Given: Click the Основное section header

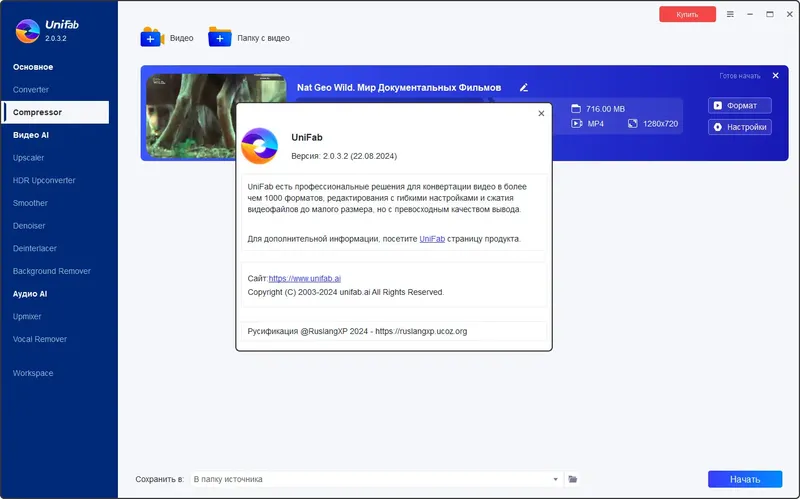Looking at the screenshot, I should click(x=33, y=67).
